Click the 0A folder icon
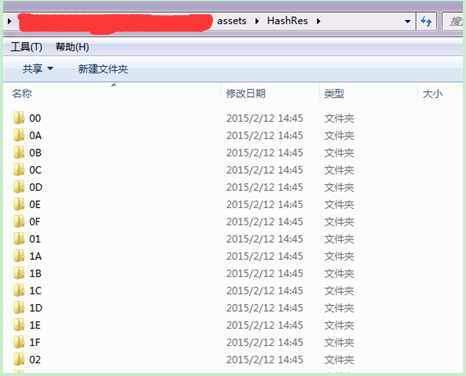Image resolution: width=466 pixels, height=376 pixels. [x=19, y=135]
